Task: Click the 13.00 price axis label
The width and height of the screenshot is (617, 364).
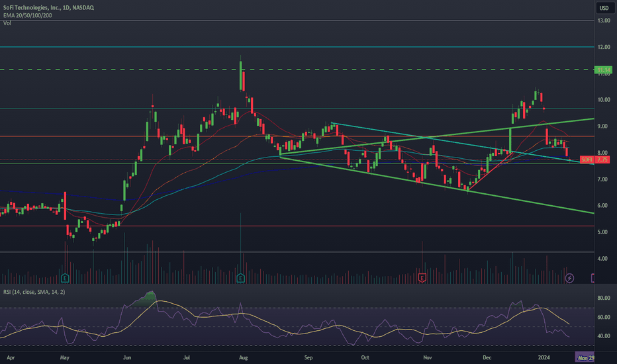Action: point(604,21)
